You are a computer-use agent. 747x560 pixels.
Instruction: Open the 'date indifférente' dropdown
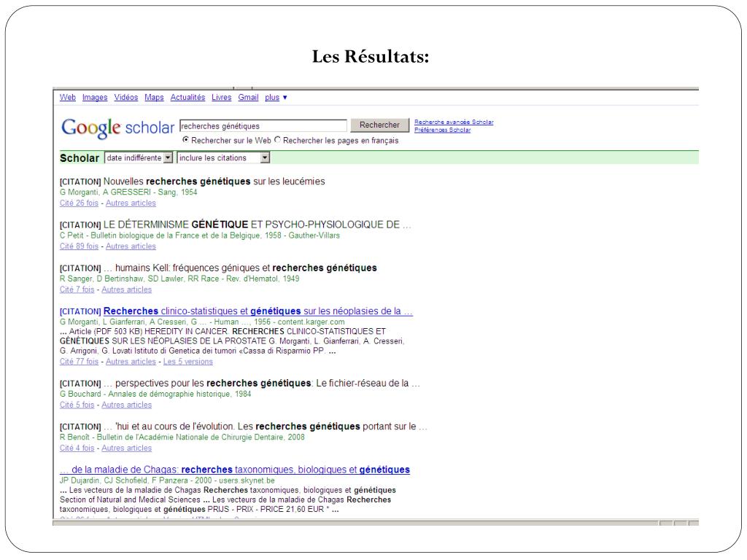138,157
